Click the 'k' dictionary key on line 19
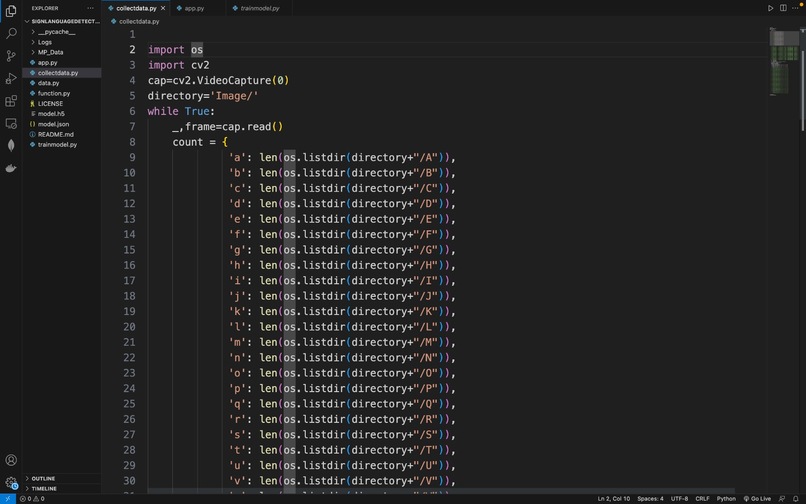This screenshot has width=806, height=504. tap(237, 311)
